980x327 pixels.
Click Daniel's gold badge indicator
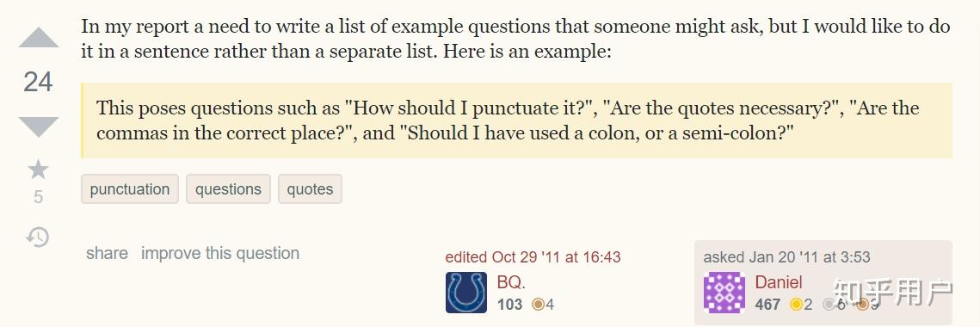(x=801, y=305)
